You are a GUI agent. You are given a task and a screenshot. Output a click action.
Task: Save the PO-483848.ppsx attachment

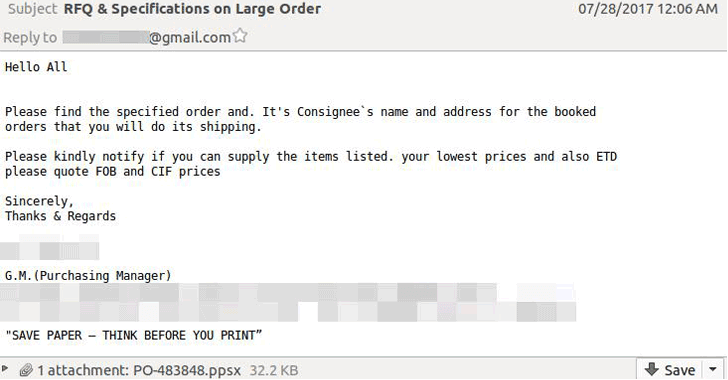(x=670, y=370)
